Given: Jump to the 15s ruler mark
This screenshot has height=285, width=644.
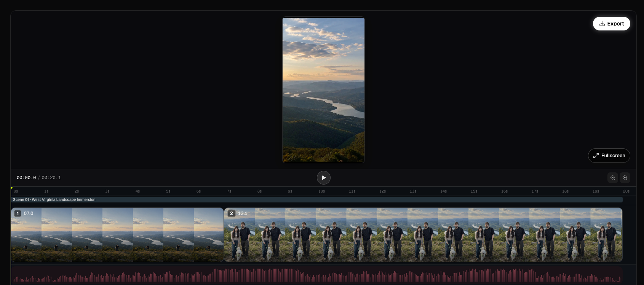Looking at the screenshot, I should pos(474,191).
